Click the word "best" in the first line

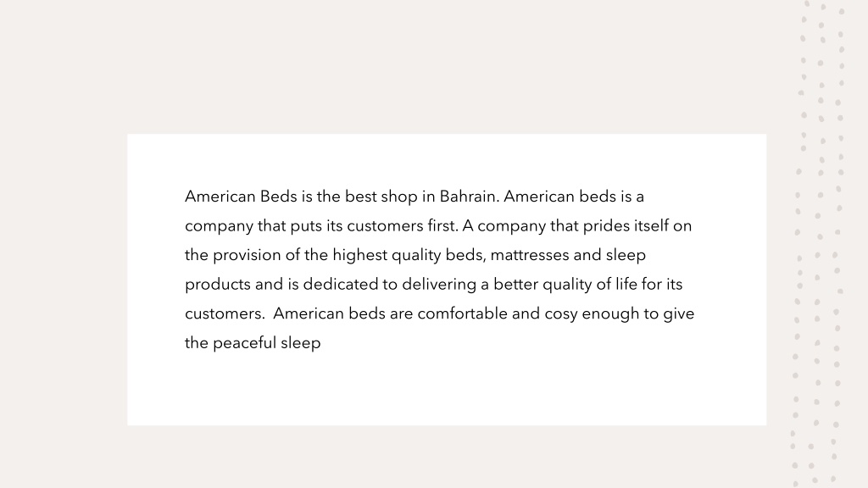point(361,197)
